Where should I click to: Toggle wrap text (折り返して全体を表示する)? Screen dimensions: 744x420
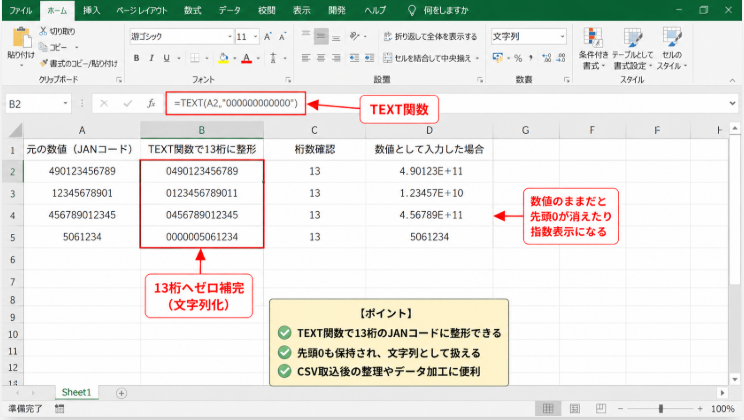[430, 37]
